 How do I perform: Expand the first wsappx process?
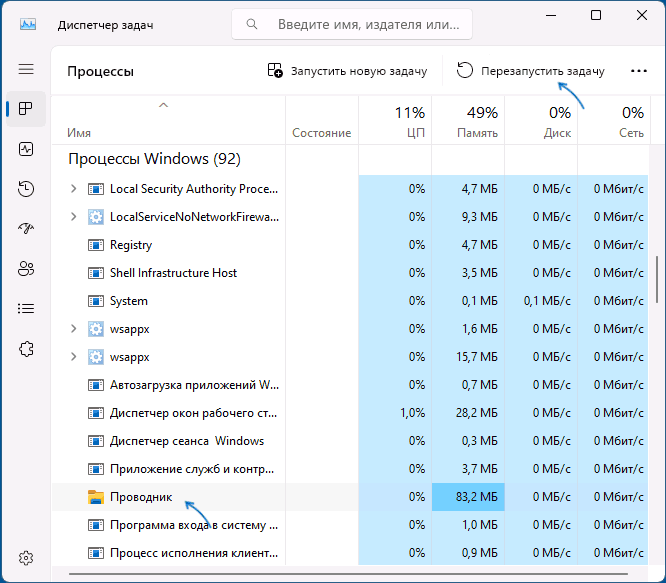point(73,329)
